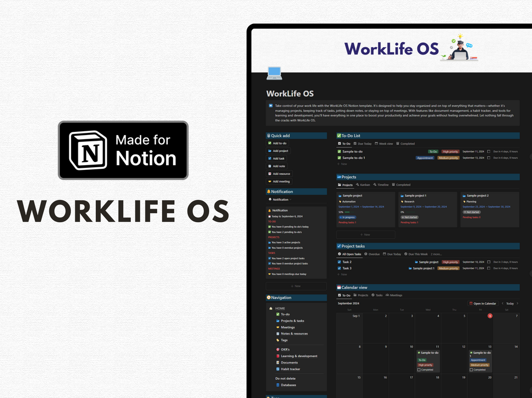Go to next month with right arrow
Image resolution: width=532 pixels, height=398 pixels.
pyautogui.click(x=517, y=303)
